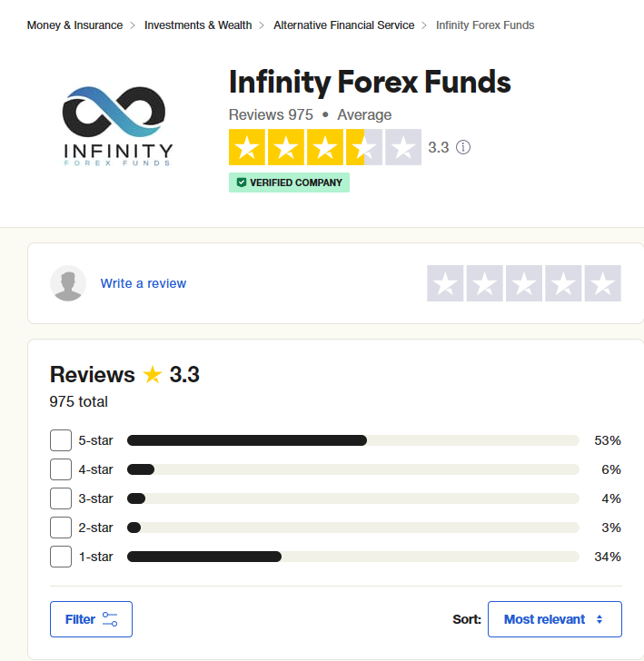Navigate to Alternative Financial Service category
Screen dimensions: 644x661
pyautogui.click(x=343, y=25)
